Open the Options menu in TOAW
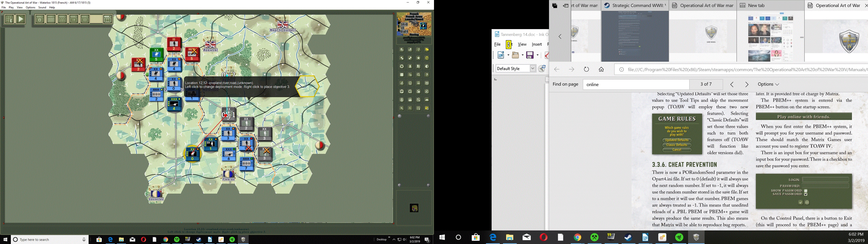Viewport: 868px width, 244px height. [x=30, y=7]
